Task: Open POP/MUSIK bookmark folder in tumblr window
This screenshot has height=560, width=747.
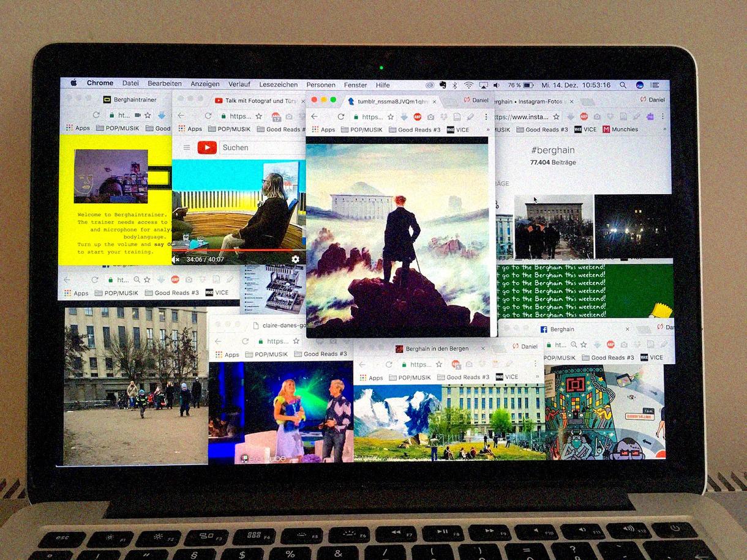Action: click(361, 130)
